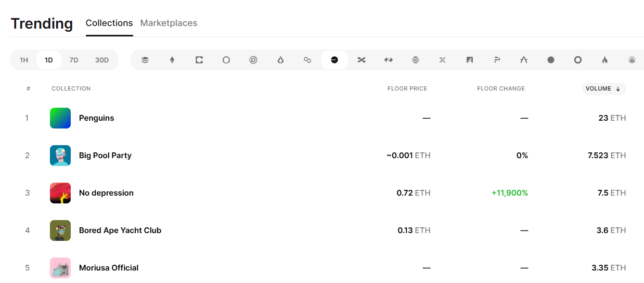Open the No depression thumbnail image
Image resolution: width=644 pixels, height=283 pixels.
pyautogui.click(x=60, y=193)
